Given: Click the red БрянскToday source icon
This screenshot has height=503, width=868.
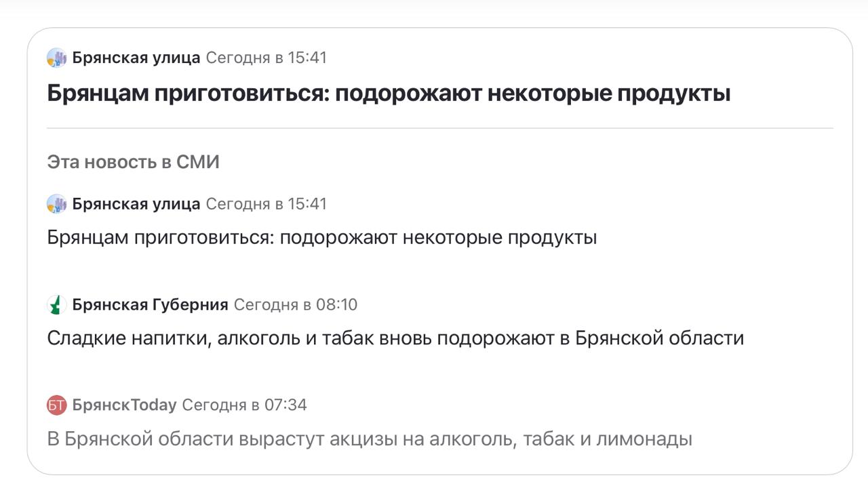Looking at the screenshot, I should [56, 405].
